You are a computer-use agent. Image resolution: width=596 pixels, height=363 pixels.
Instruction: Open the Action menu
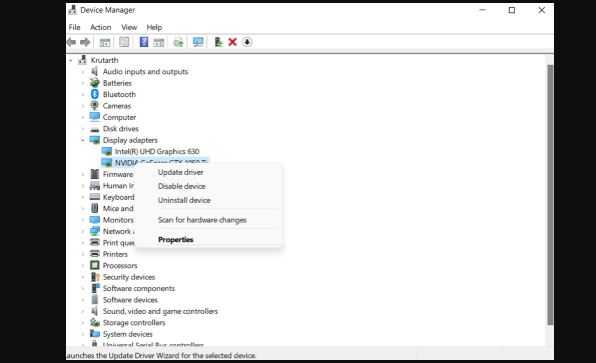(x=100, y=27)
